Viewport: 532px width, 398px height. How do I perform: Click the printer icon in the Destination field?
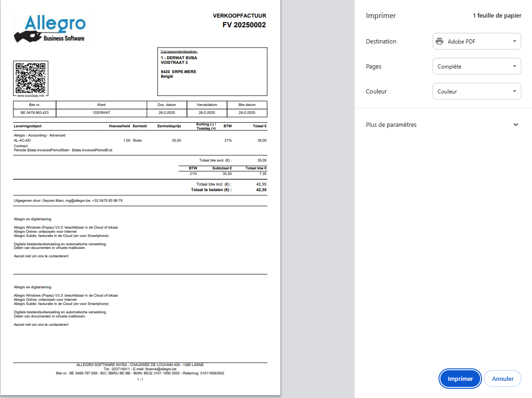pos(439,41)
